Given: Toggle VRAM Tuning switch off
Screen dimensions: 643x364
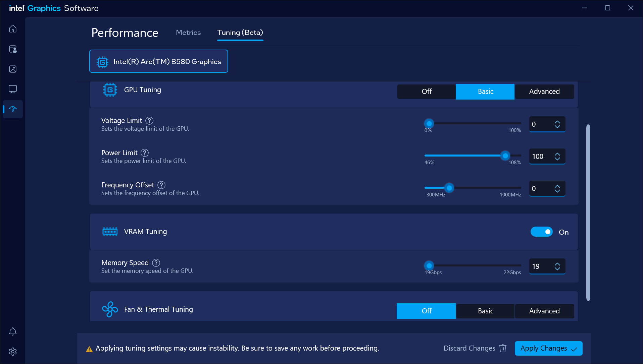Looking at the screenshot, I should click(541, 232).
